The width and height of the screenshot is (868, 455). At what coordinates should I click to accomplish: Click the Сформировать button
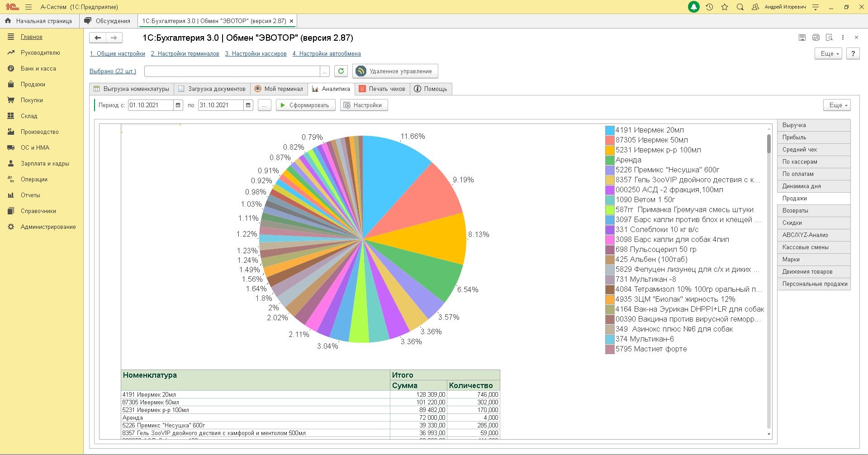click(306, 105)
